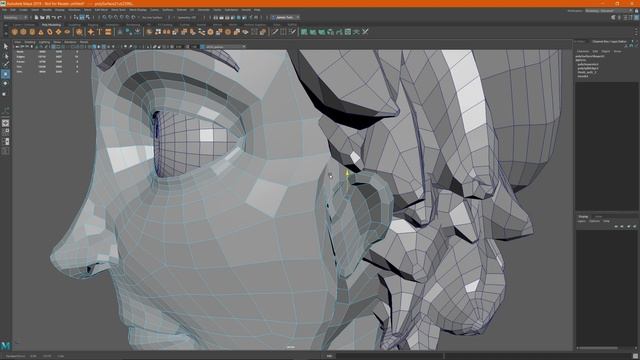Activate the Rotate tool in toolbox
This screenshot has height=360, width=640.
click(x=5, y=83)
